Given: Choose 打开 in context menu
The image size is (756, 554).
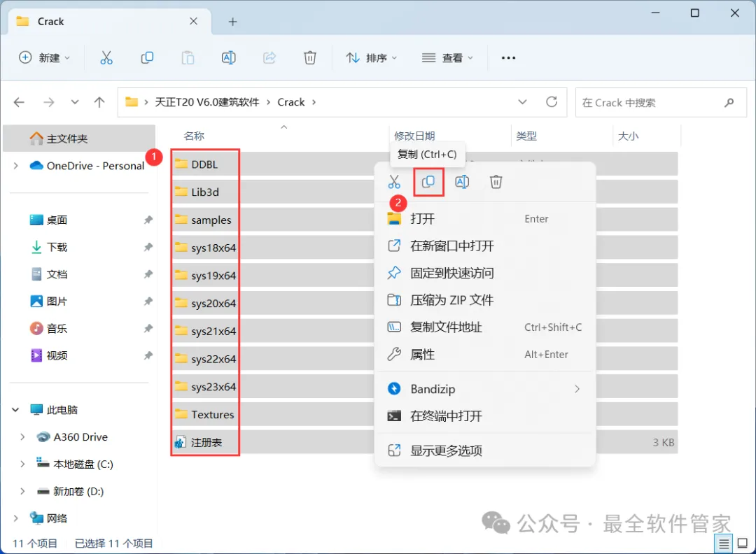Looking at the screenshot, I should [485, 219].
